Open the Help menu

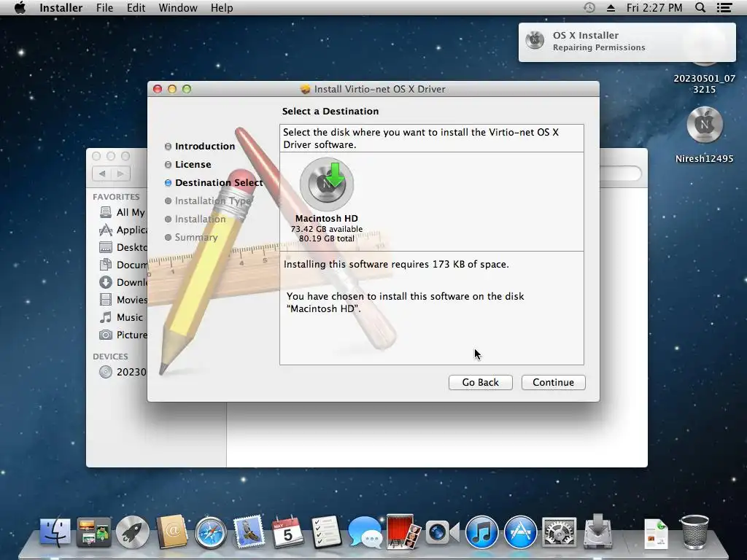click(222, 7)
